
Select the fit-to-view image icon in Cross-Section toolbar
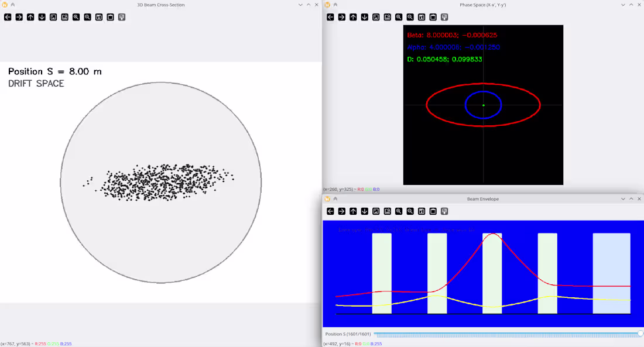coord(53,17)
